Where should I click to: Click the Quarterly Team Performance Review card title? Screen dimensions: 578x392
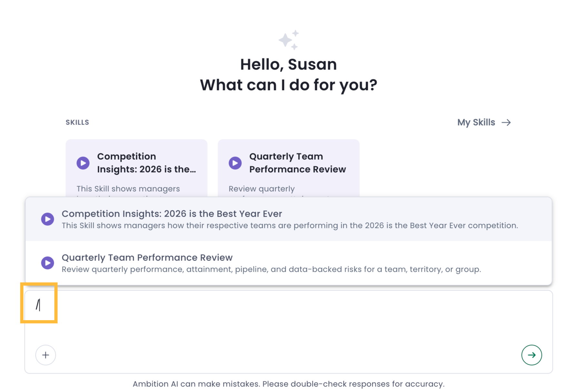298,163
